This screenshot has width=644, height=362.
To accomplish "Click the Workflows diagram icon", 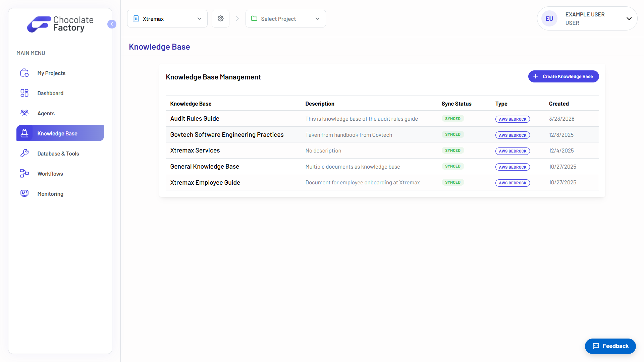I will coord(24,174).
